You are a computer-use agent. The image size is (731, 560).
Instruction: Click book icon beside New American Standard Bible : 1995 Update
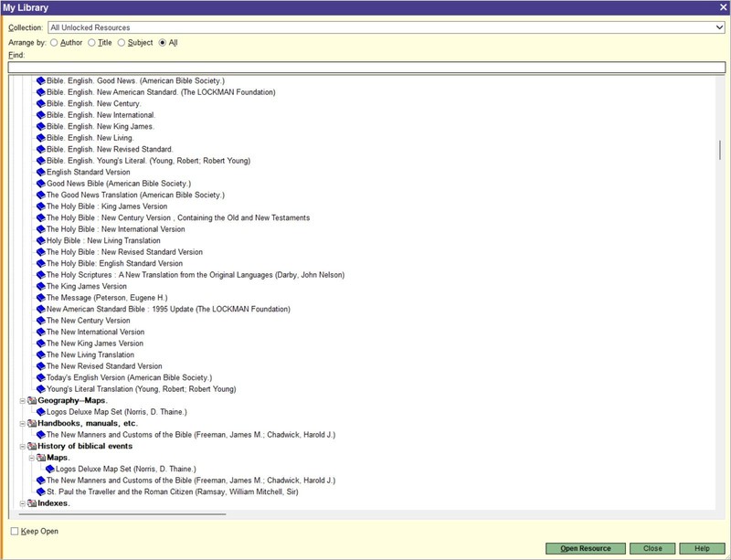click(41, 309)
